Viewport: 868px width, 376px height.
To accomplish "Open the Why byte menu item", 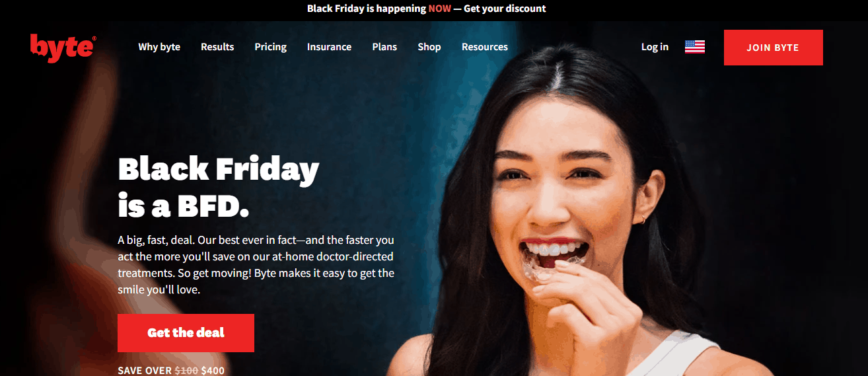I will pyautogui.click(x=159, y=47).
